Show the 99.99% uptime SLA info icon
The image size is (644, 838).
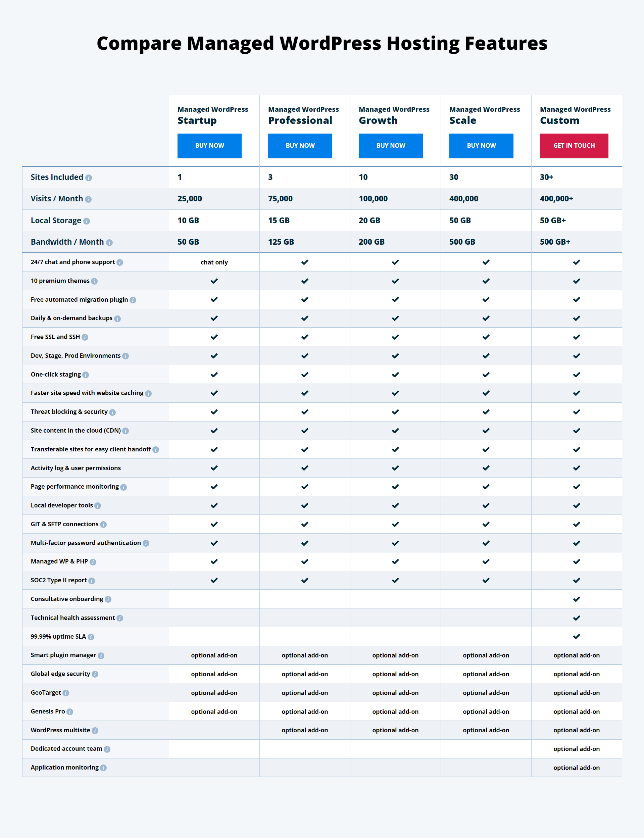tap(91, 637)
